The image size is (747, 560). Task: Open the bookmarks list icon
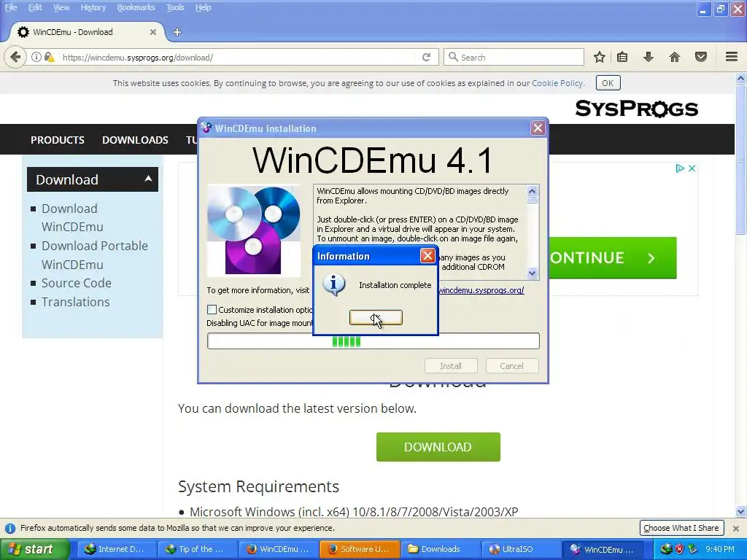[x=622, y=57]
